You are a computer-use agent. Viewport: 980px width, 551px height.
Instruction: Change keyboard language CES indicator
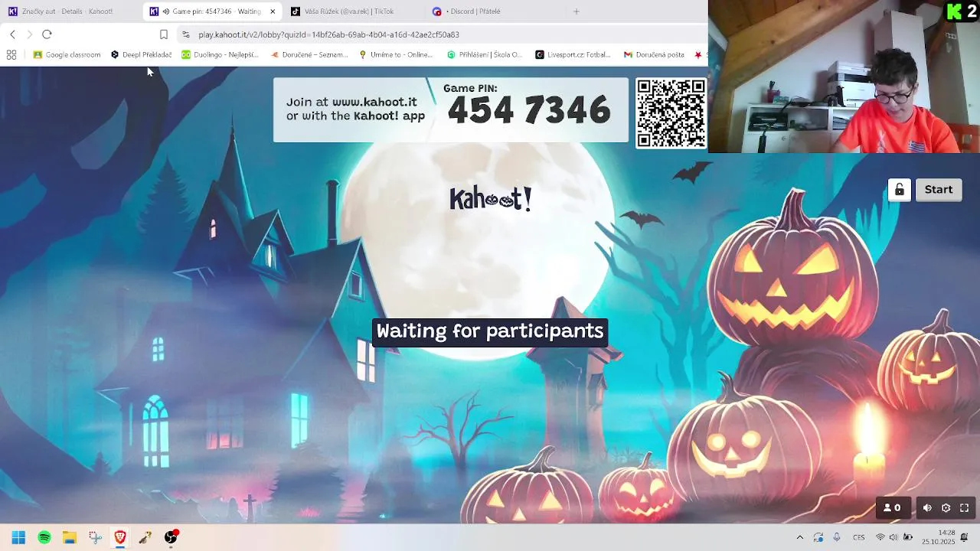point(859,537)
